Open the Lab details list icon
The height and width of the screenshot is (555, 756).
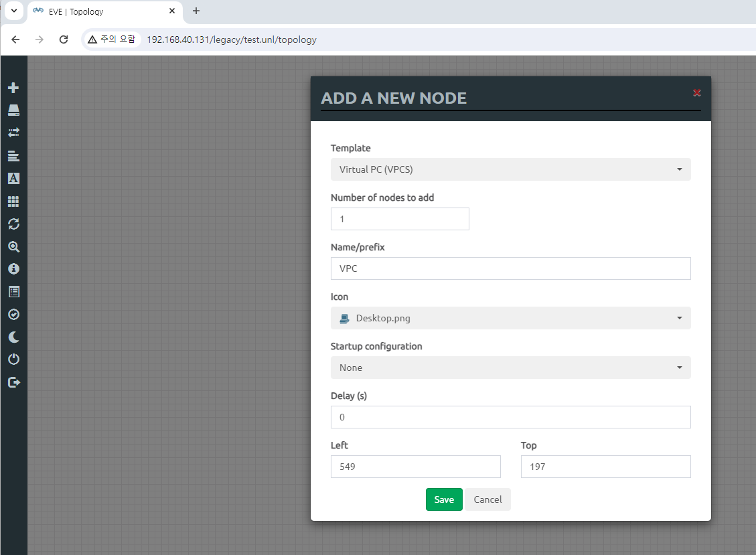[x=13, y=292]
